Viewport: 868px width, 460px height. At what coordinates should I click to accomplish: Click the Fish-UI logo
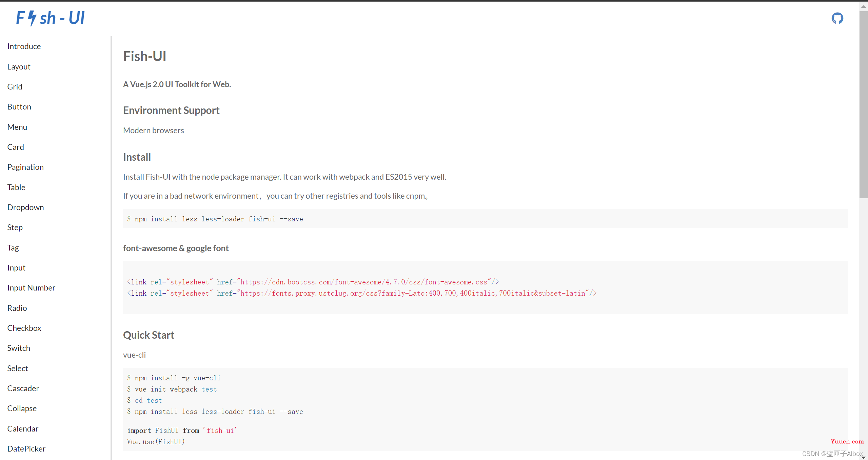pos(51,18)
